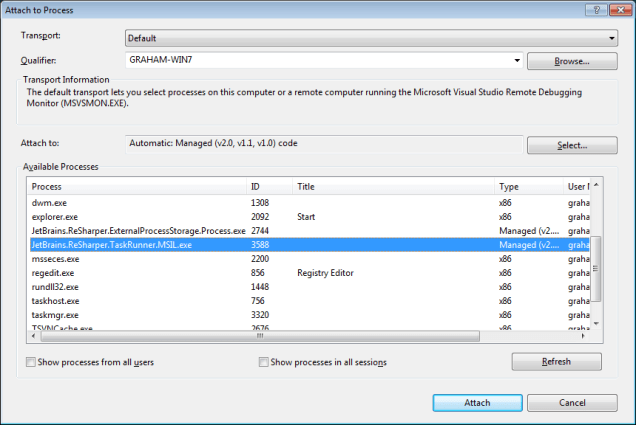Screen dimensions: 636x425
Task: Click the help question mark button
Action: pos(597,9)
